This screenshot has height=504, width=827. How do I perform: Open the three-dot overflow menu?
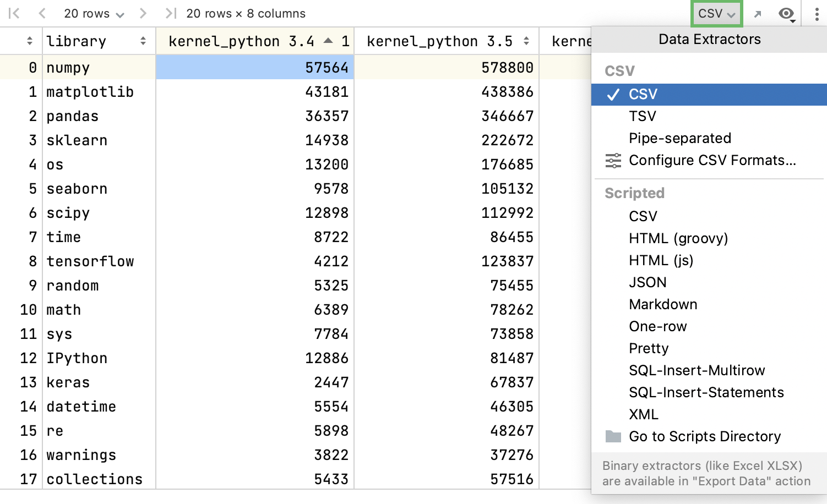(x=817, y=13)
